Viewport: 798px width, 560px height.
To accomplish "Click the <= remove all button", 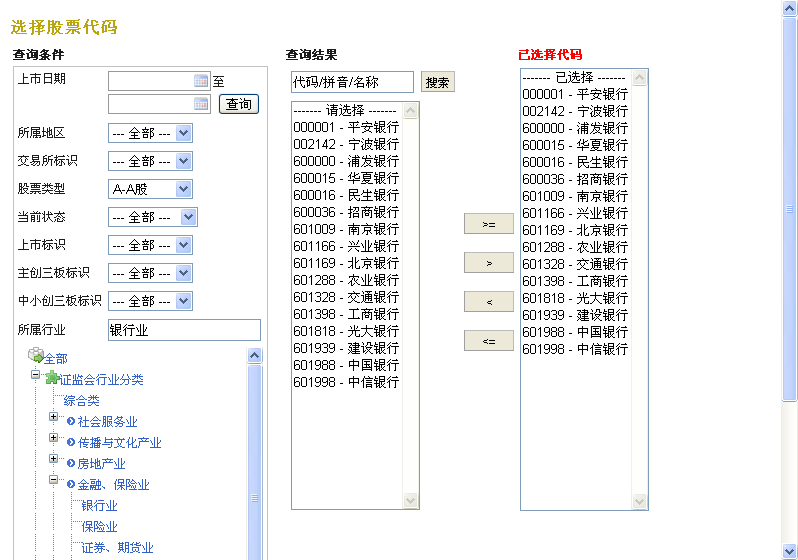I will pyautogui.click(x=489, y=341).
